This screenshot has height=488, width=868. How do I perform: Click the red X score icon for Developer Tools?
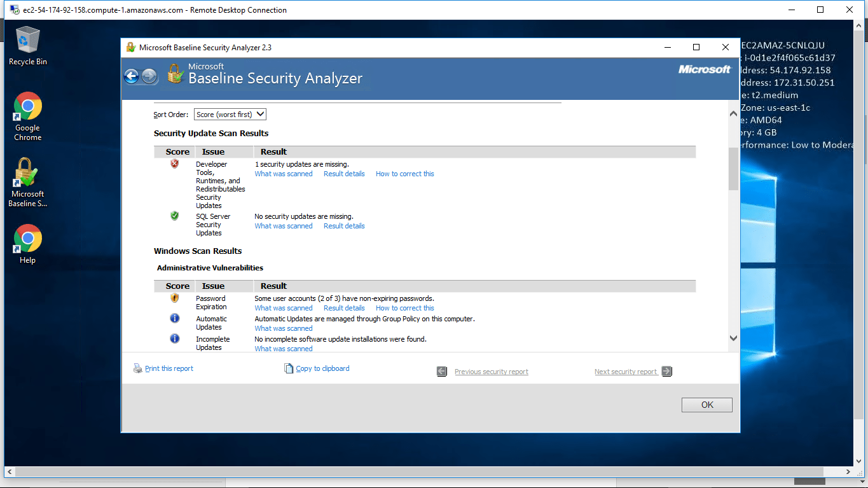tap(174, 164)
